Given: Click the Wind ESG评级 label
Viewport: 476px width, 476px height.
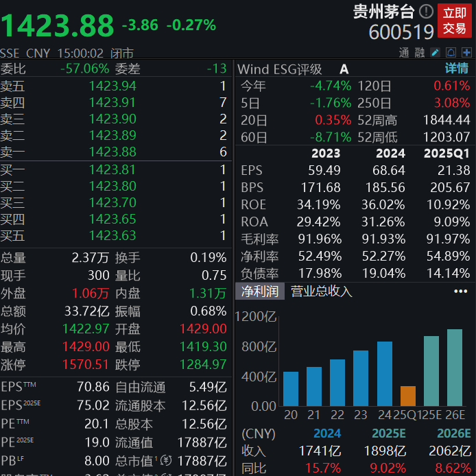Looking at the screenshot, I should click(x=280, y=69).
